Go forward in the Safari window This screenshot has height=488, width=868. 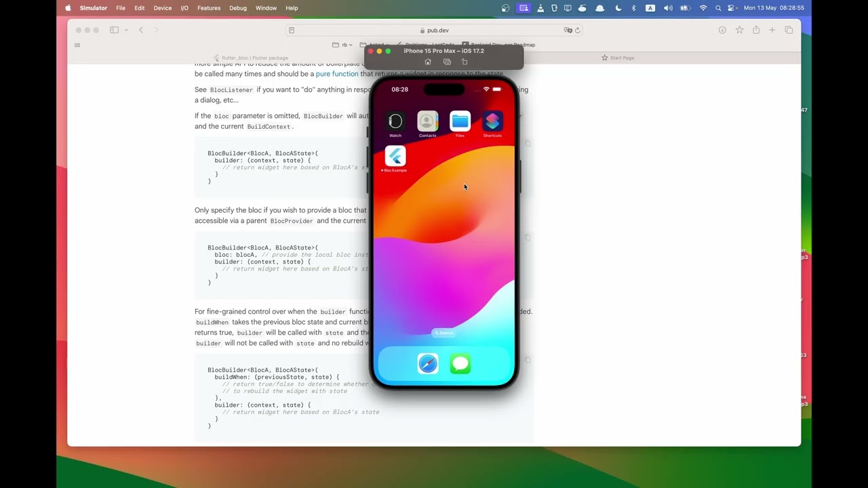[x=157, y=30]
